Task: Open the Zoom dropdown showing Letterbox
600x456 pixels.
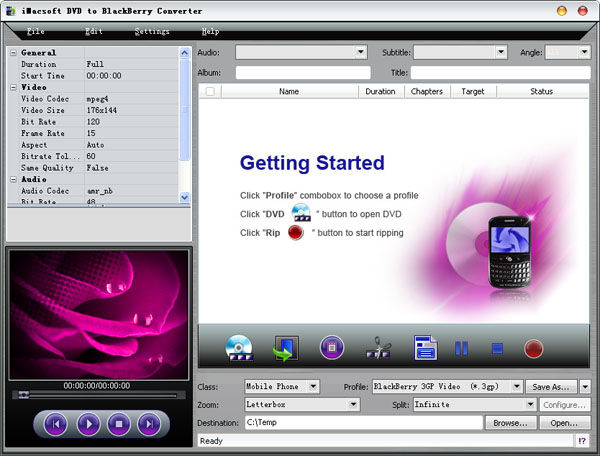Action: (354, 404)
